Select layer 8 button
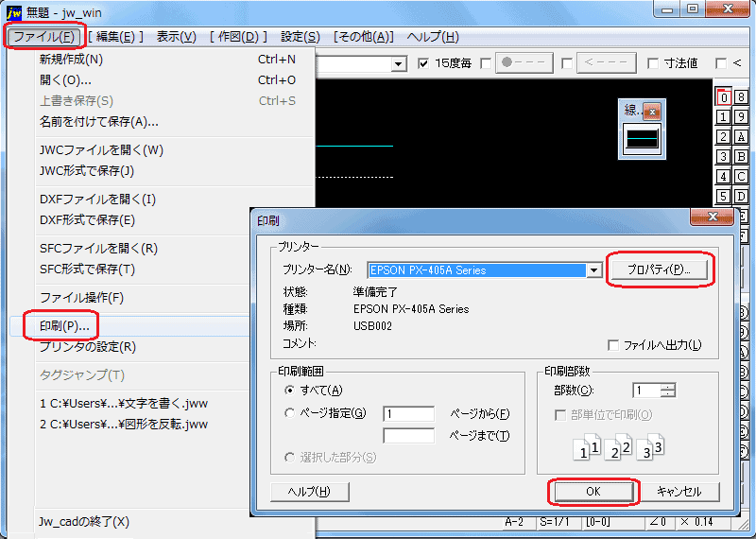Image resolution: width=756 pixels, height=539 pixels. coord(741,97)
